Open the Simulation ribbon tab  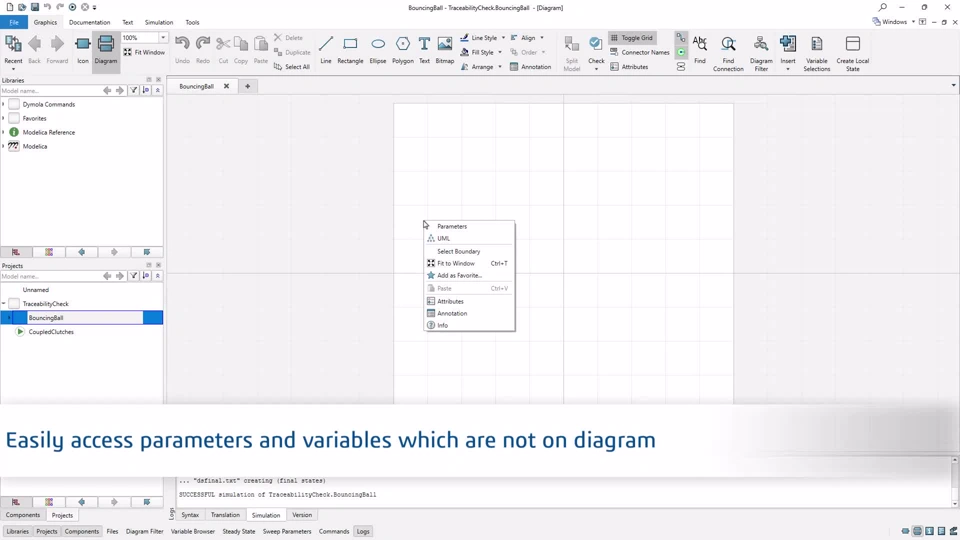[x=159, y=22]
